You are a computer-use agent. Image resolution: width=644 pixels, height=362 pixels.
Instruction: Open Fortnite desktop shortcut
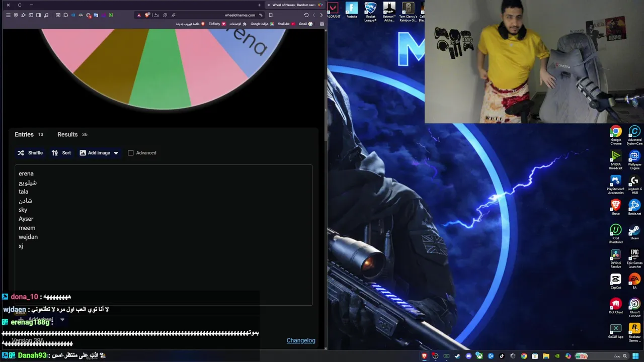tap(352, 11)
